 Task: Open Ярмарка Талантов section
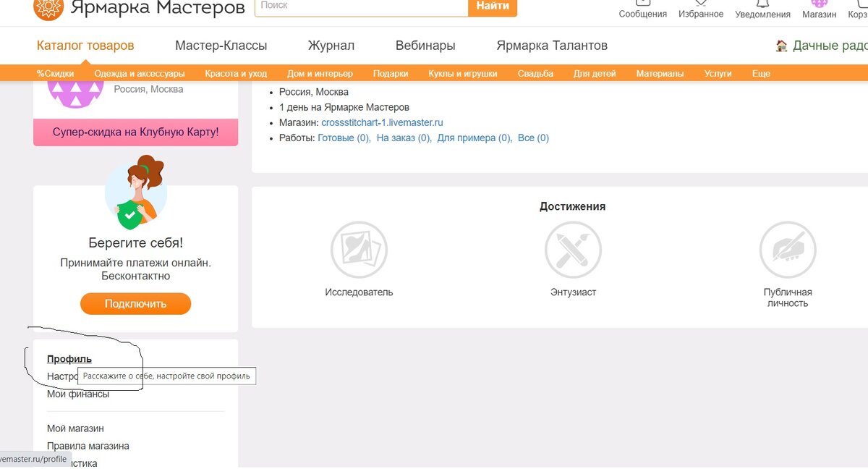point(552,46)
